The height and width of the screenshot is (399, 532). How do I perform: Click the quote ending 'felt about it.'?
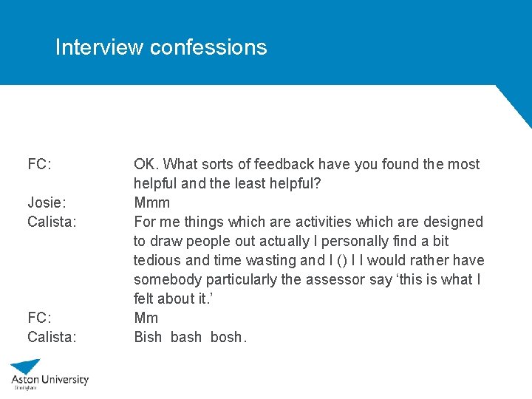click(x=174, y=299)
